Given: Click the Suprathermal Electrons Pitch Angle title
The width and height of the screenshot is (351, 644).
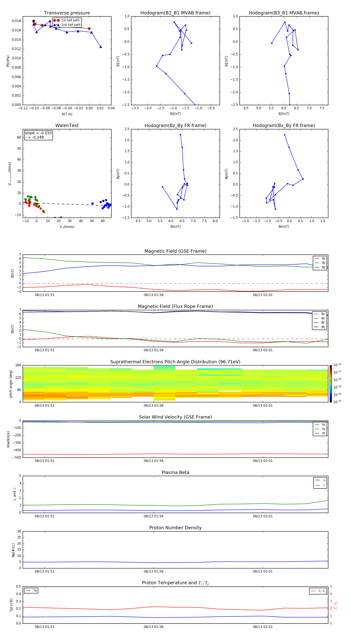Looking at the screenshot, I should tap(175, 362).
